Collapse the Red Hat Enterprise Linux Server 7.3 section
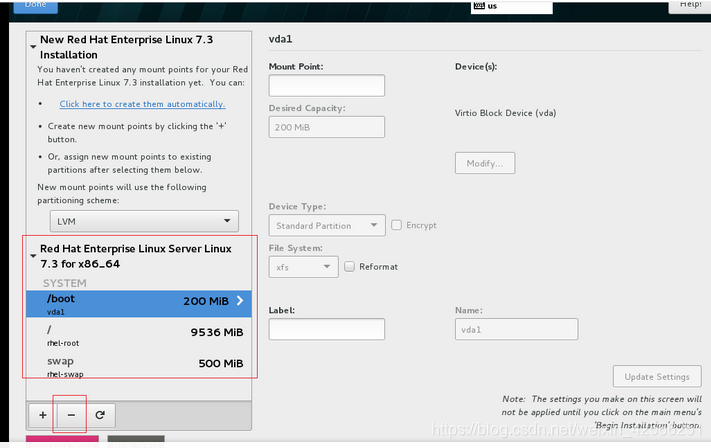 (33, 256)
